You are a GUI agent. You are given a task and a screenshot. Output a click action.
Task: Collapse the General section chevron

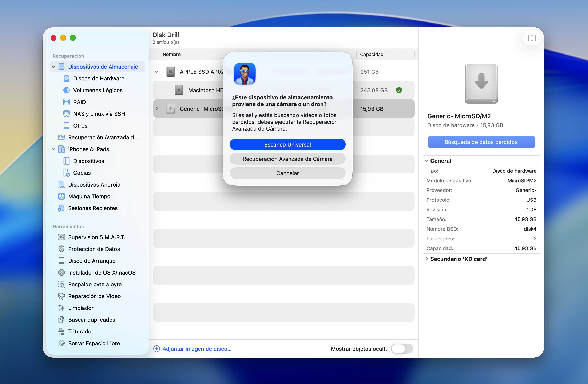(426, 161)
